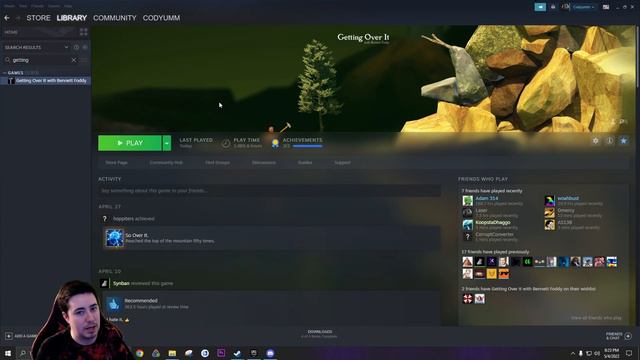640x360 pixels.
Task: Collapse the GAMES category in sidebar
Action: click(4, 73)
